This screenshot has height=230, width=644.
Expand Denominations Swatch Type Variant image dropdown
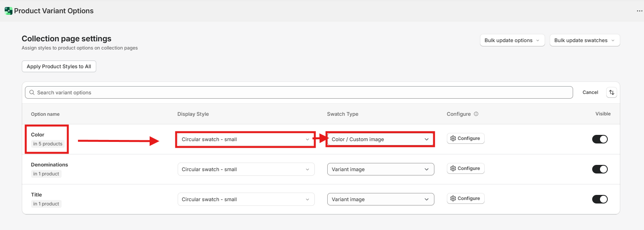click(x=380, y=169)
